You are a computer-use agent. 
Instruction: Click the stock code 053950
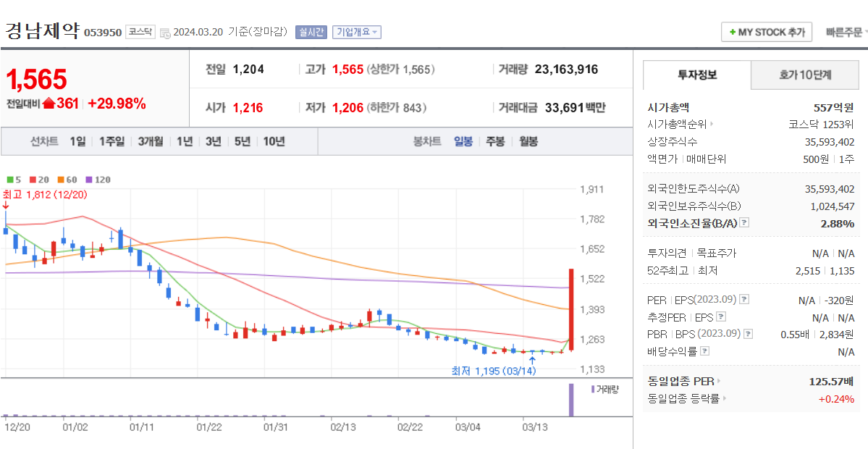point(103,33)
